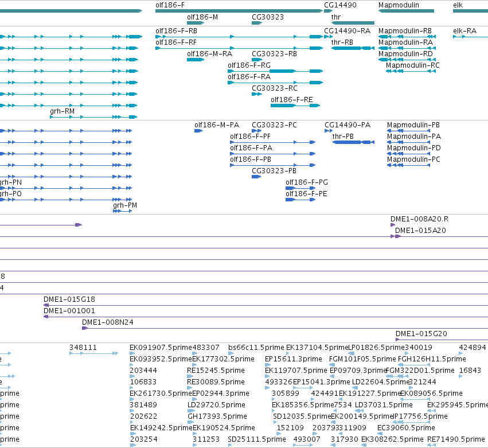
Task: Select protein thr-PB
Action: click(x=353, y=142)
